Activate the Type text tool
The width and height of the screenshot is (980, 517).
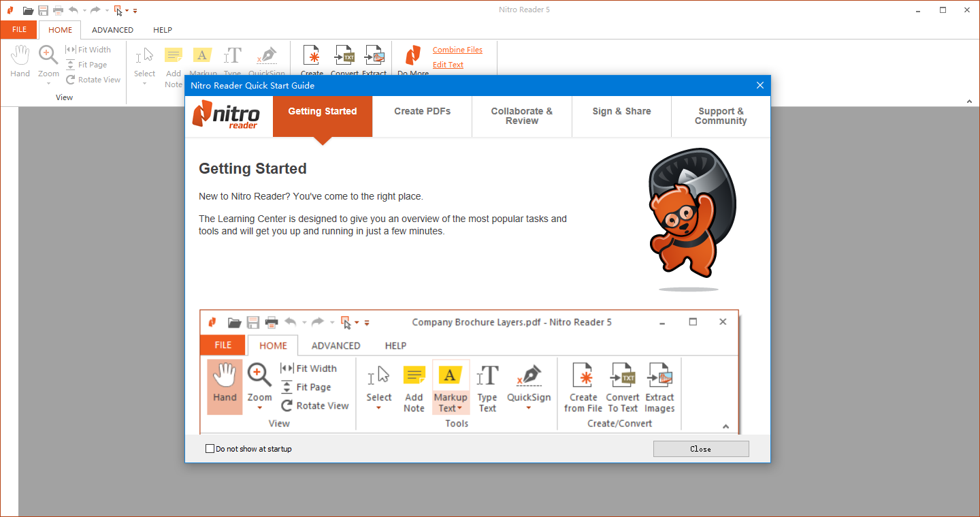233,61
